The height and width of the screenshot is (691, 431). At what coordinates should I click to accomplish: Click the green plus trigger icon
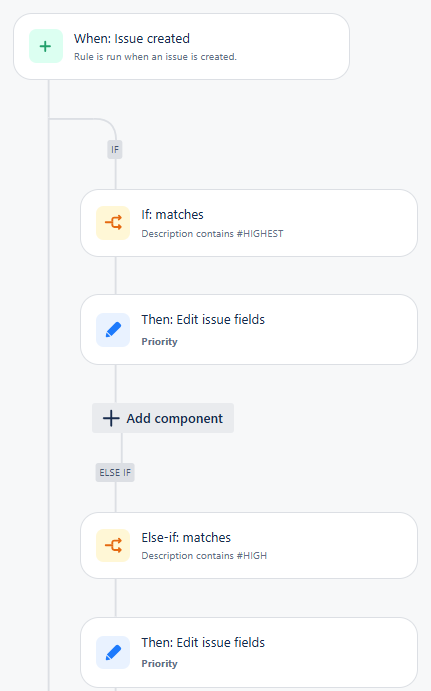click(46, 46)
